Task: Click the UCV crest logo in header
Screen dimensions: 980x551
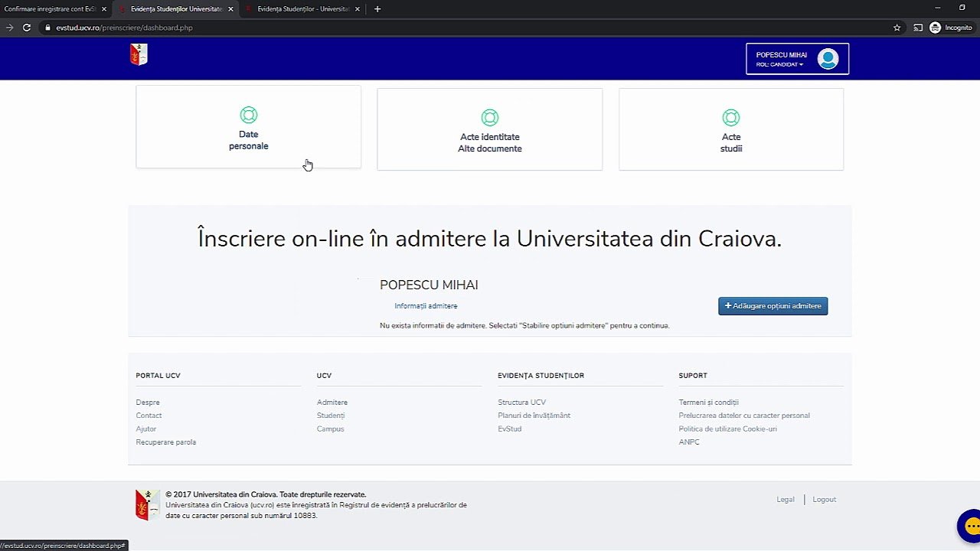Action: (139, 54)
